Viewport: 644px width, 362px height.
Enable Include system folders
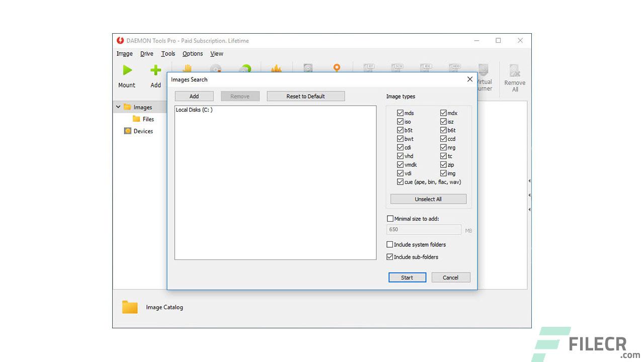tap(390, 244)
